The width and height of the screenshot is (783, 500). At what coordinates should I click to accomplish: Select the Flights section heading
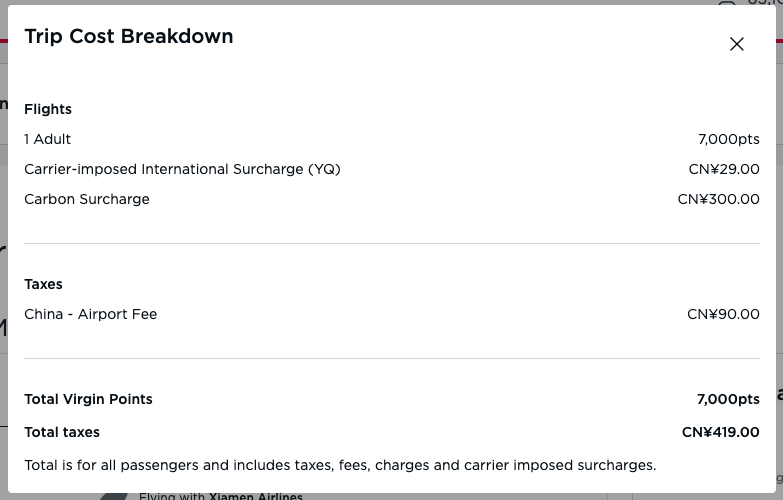(48, 109)
